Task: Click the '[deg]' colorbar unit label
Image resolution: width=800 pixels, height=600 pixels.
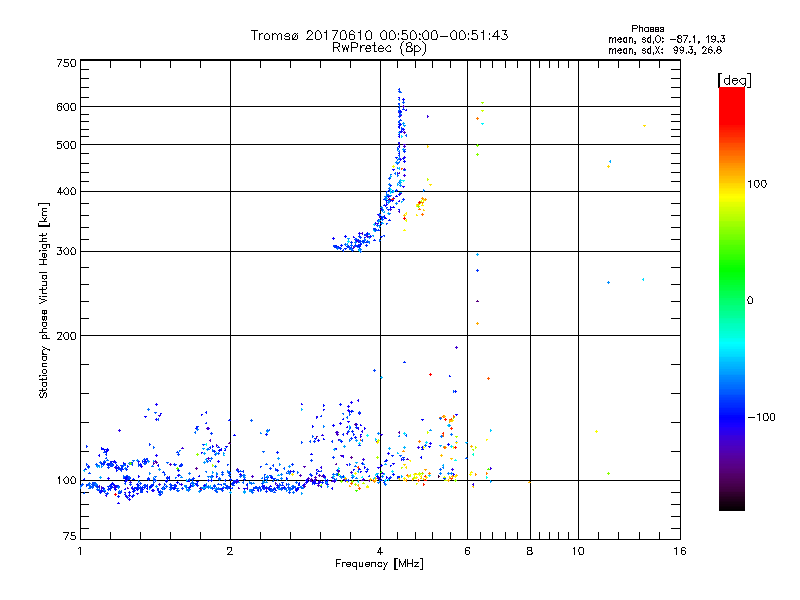Action: tap(734, 81)
